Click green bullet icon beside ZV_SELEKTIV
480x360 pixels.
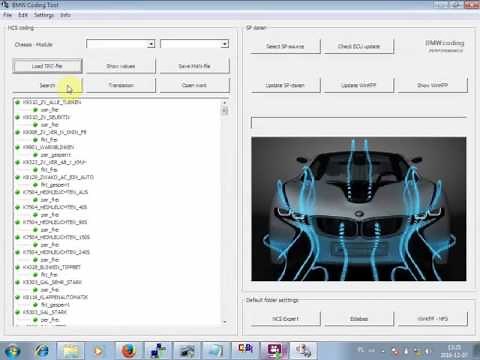pyautogui.click(x=18, y=117)
